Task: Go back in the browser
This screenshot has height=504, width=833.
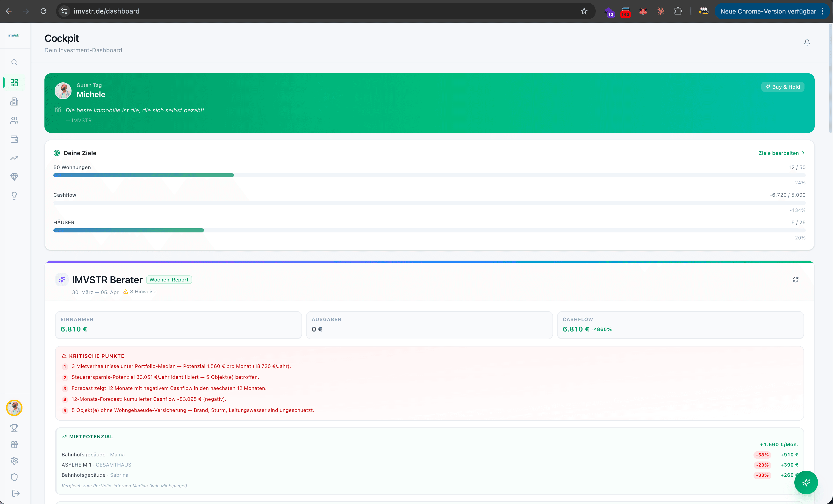Action: point(9,11)
